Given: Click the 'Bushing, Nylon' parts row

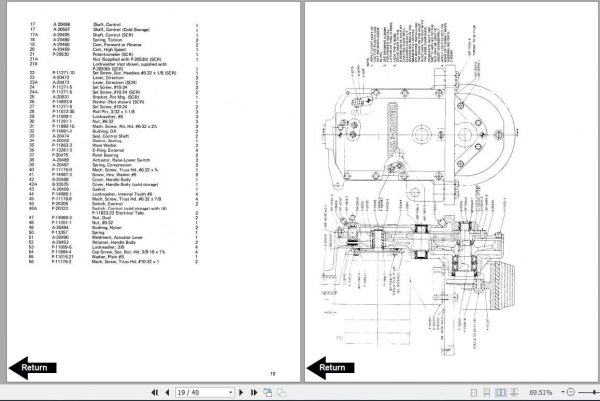Looking at the screenshot, I should [113, 228].
